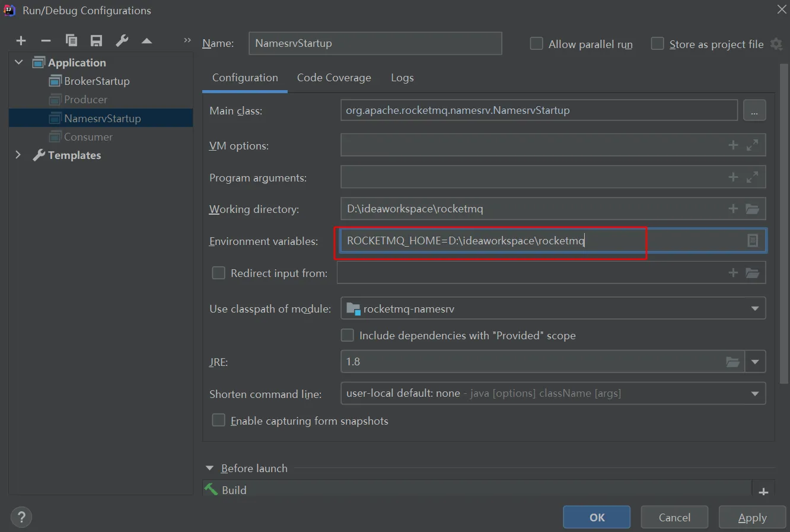Screen dimensions: 790x532
Task: Expand VM options field editor
Action: (752, 145)
